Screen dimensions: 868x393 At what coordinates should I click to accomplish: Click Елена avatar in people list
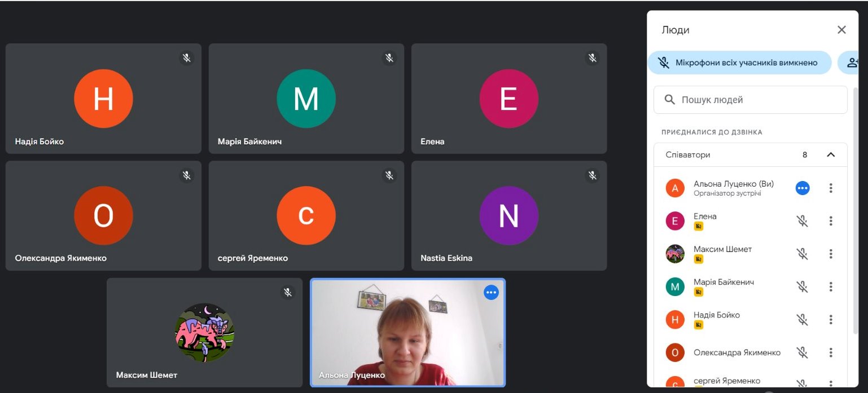[675, 221]
